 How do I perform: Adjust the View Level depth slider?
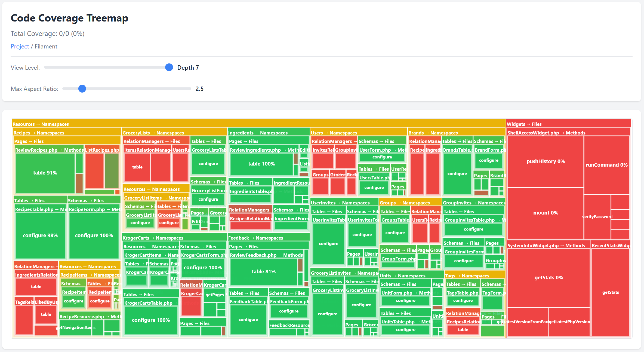pos(169,67)
